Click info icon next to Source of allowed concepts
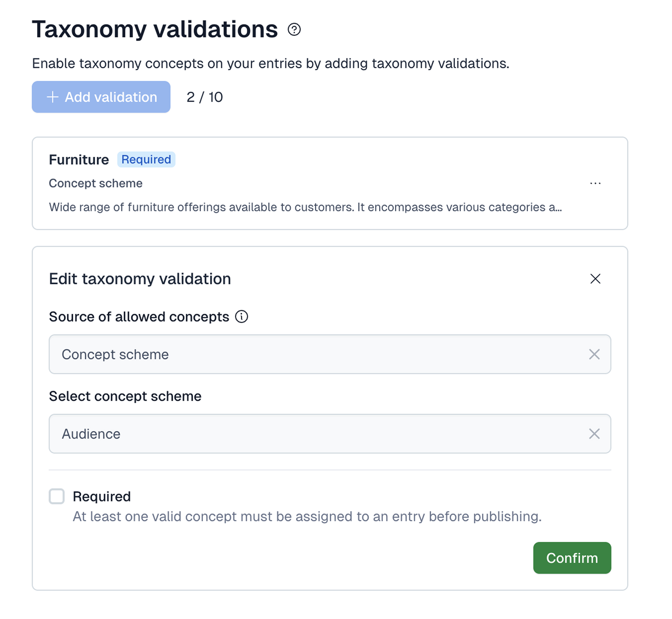Viewport: 672px width, 619px height. pos(241,316)
